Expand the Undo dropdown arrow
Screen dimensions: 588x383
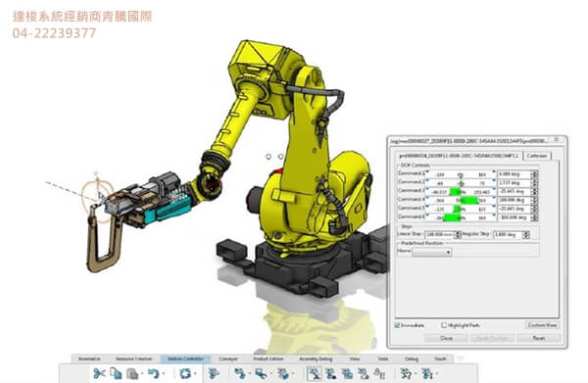point(164,374)
